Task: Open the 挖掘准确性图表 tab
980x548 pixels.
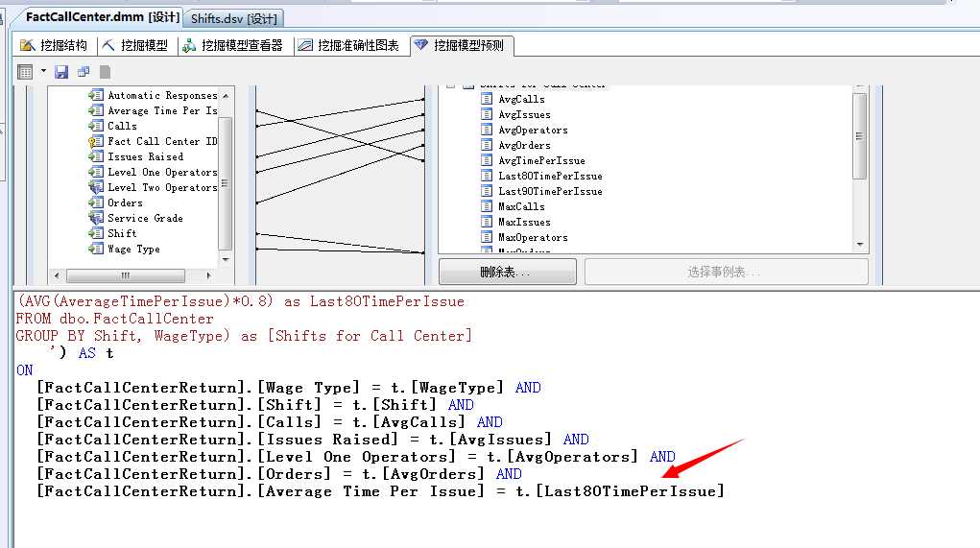Action: (348, 45)
